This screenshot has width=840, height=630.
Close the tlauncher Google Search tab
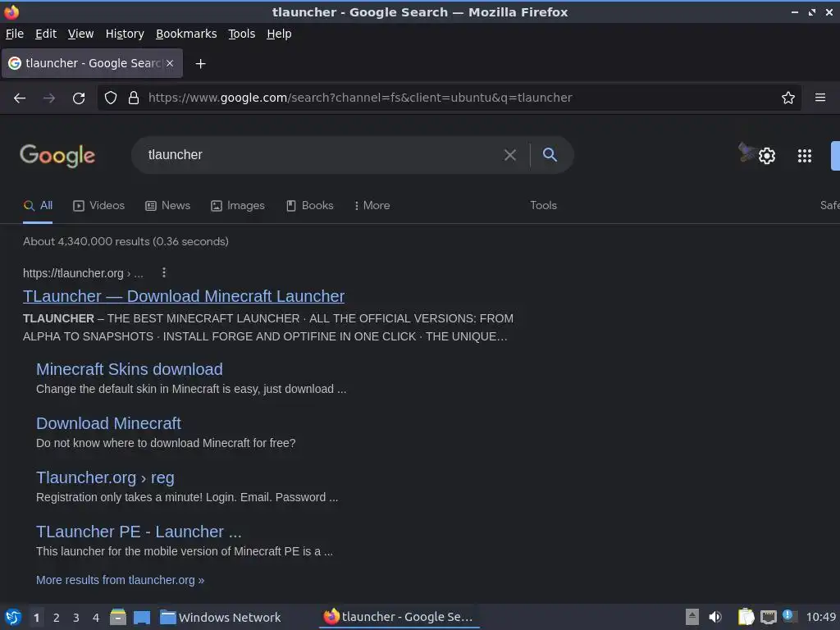(x=170, y=63)
